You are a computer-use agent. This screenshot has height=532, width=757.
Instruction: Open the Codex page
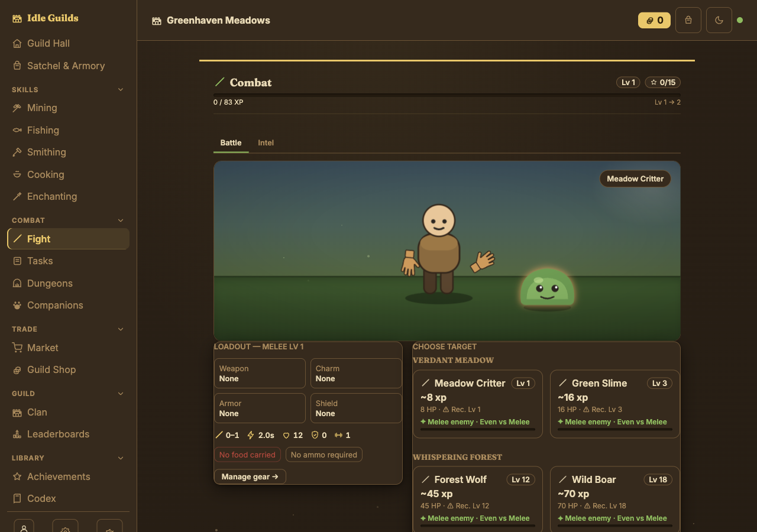[x=68, y=498]
